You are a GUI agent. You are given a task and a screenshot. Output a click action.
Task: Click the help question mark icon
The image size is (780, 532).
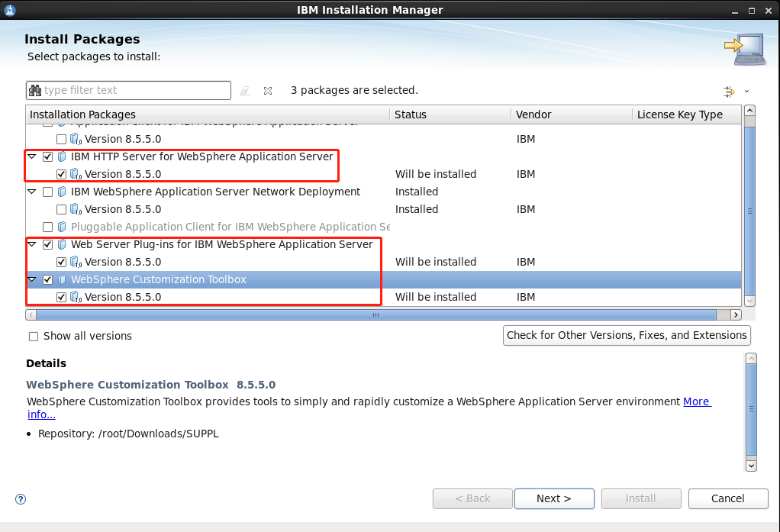coord(21,499)
